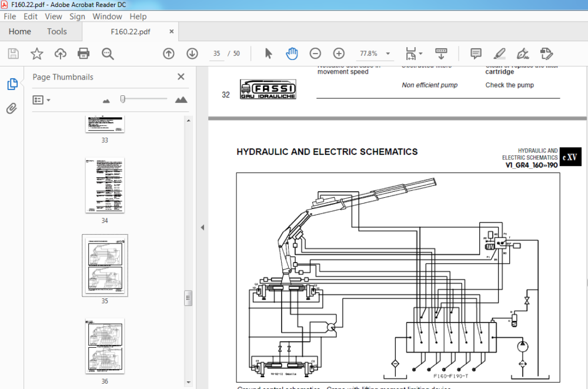Switch to the Home tab
The width and height of the screenshot is (588, 389).
(x=20, y=32)
